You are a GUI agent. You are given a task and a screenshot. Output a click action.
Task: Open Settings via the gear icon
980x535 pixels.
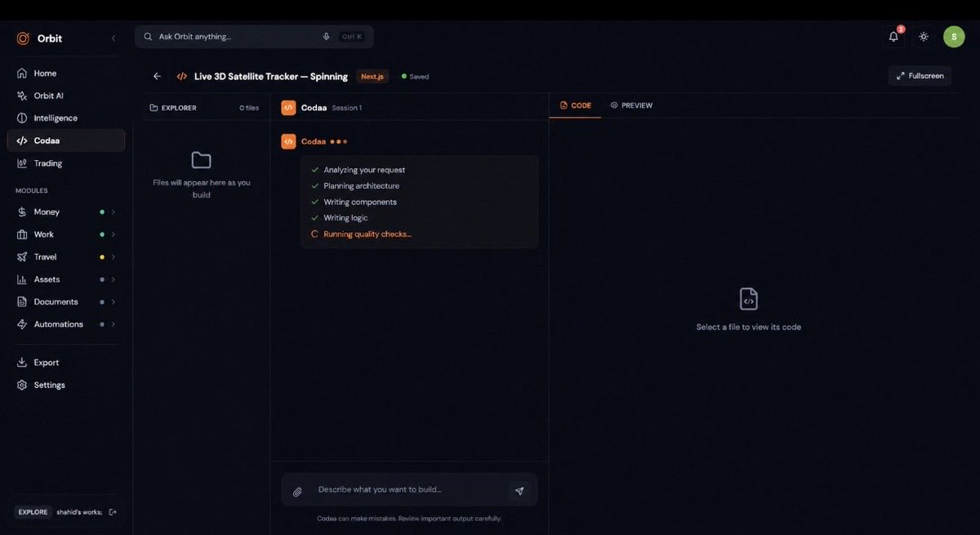click(22, 385)
